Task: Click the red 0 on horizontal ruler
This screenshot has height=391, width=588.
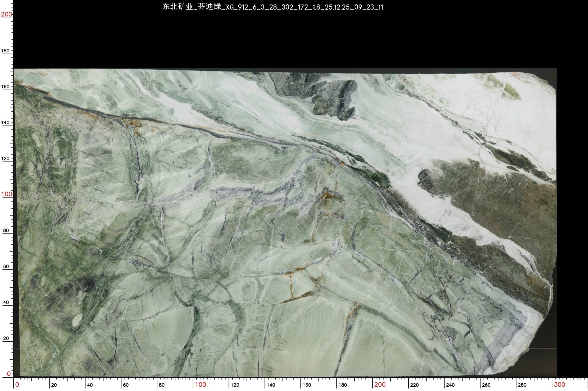Action: click(x=17, y=385)
